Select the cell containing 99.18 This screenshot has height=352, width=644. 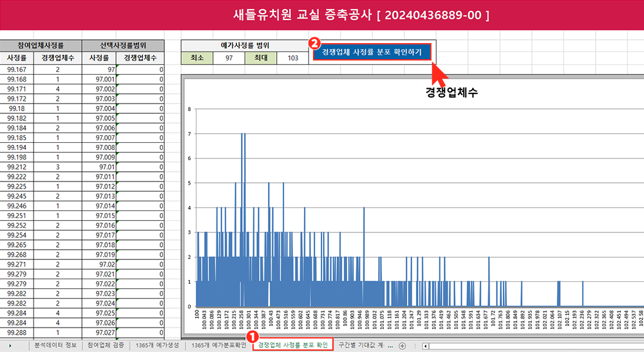[17, 108]
